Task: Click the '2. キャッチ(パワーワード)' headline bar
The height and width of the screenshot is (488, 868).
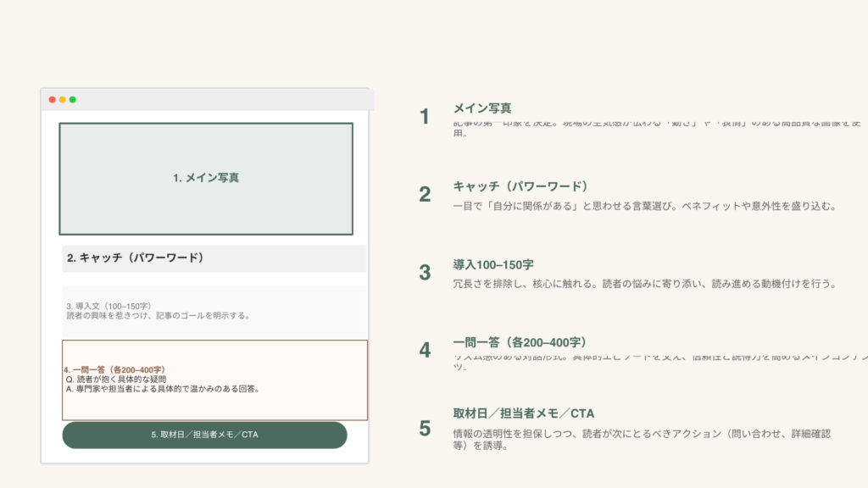Action: pos(214,258)
